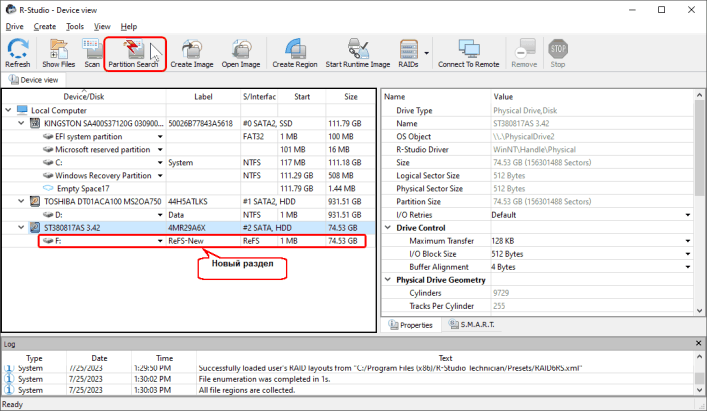Click properties panel scrollbar down arrow
The width and height of the screenshot is (707, 411).
[699, 311]
